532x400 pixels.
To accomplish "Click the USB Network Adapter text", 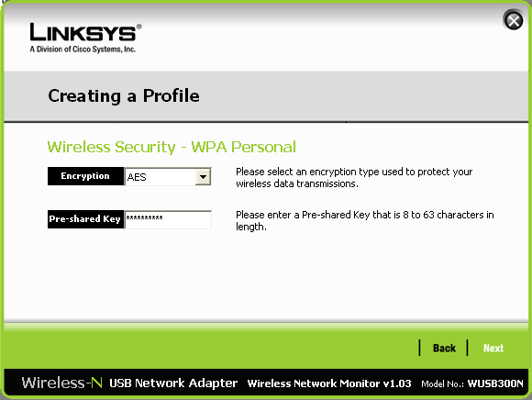I will click(x=173, y=383).
